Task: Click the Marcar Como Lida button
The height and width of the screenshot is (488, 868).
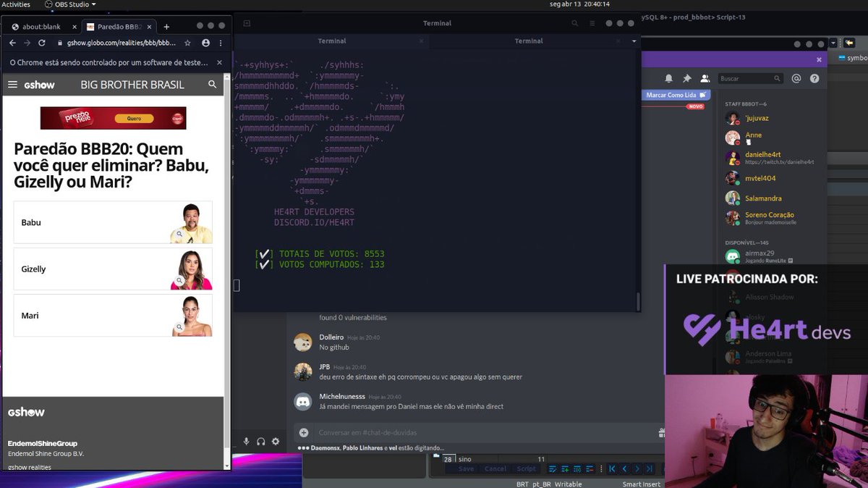Action: coord(676,94)
